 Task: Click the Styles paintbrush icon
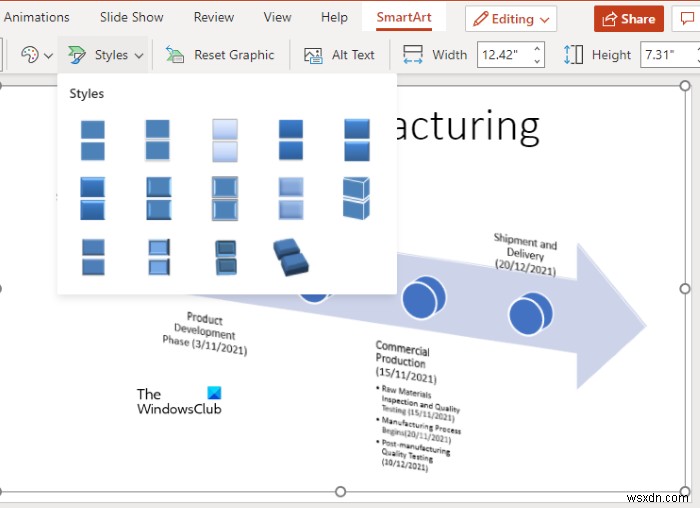77,55
